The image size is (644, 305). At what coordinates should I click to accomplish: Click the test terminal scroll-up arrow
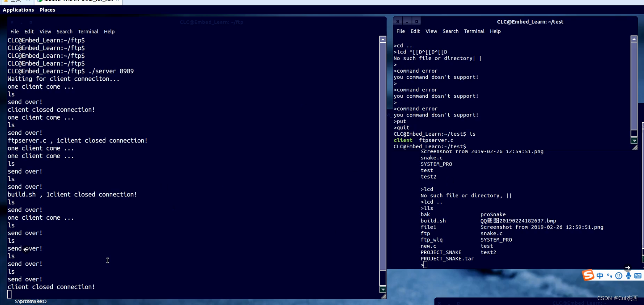(634, 39)
